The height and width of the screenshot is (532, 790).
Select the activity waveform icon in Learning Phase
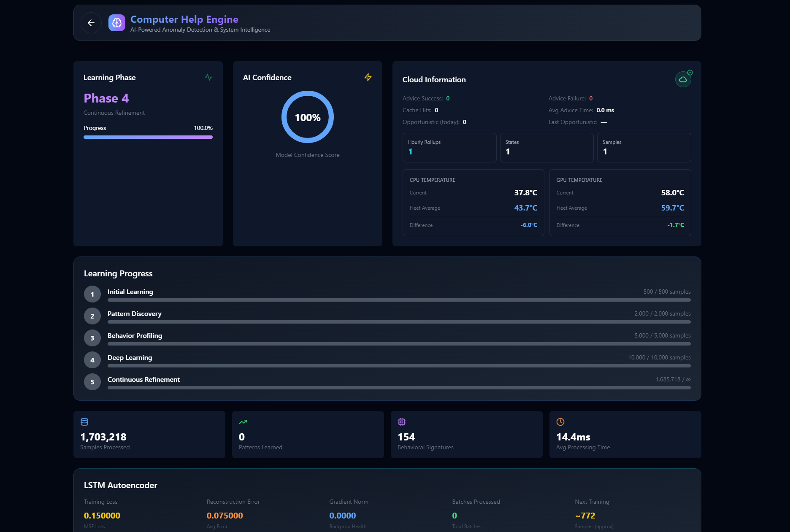[x=208, y=78]
